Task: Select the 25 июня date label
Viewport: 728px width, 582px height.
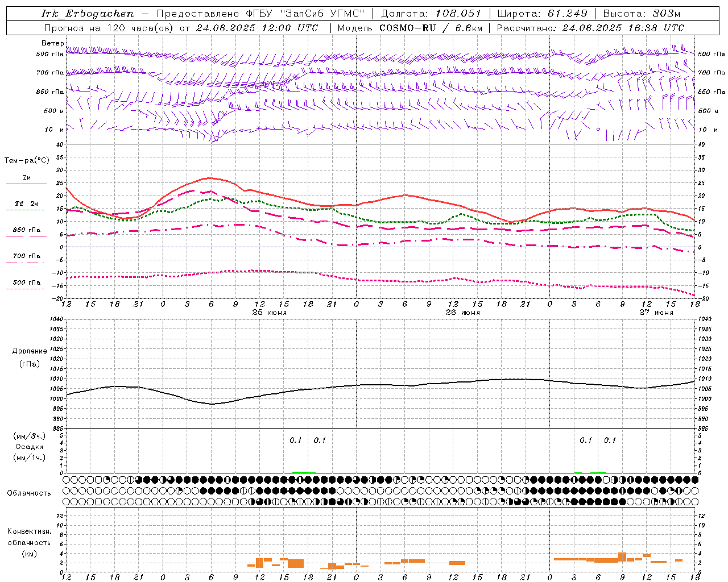Action: point(270,313)
